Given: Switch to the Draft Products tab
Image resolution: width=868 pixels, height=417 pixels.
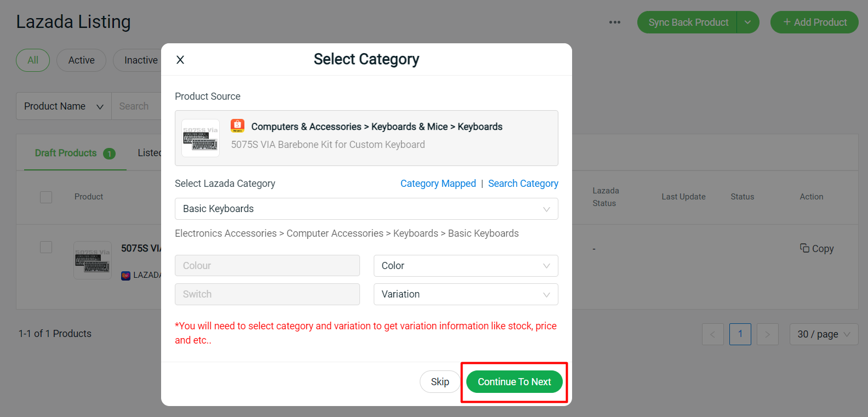Looking at the screenshot, I should pyautogui.click(x=66, y=153).
